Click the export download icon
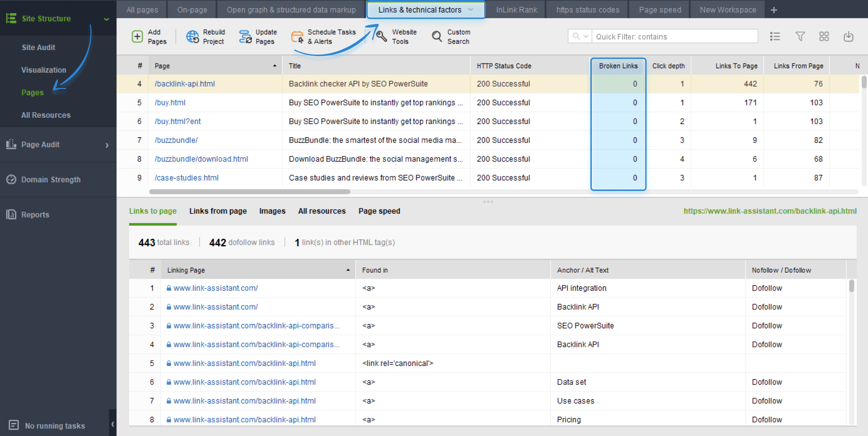The width and height of the screenshot is (868, 436). [849, 37]
